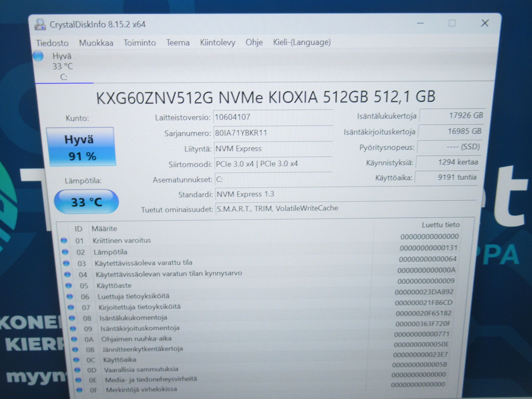Screen dimensions: 532x399
Task: Click status dot of 04 kynnysarvo row
Action: (x=67, y=274)
